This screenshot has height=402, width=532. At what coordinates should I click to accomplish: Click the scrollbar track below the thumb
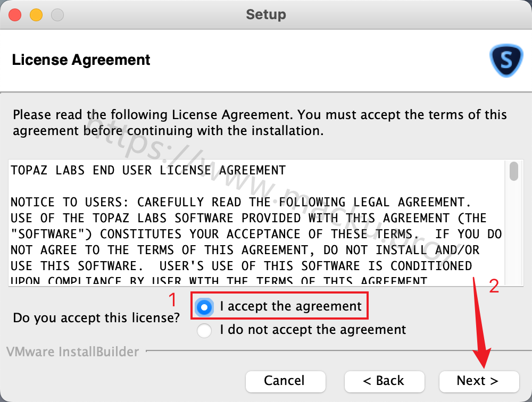514,233
